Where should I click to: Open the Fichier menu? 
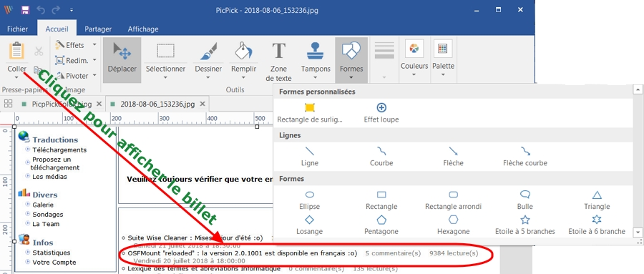point(18,29)
